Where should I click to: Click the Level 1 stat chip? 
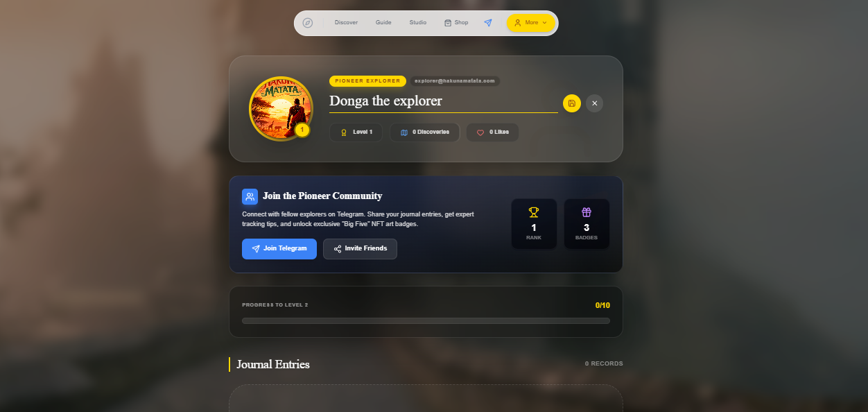pos(356,132)
